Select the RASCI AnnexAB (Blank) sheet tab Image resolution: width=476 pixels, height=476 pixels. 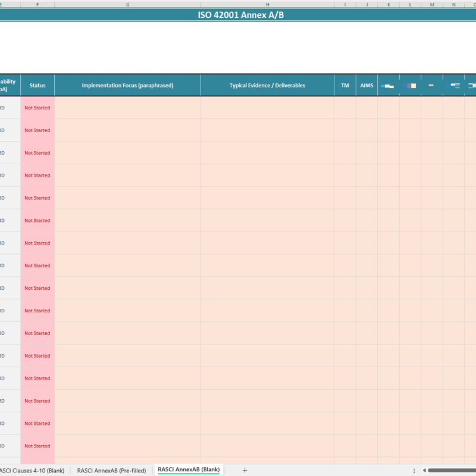(189, 469)
